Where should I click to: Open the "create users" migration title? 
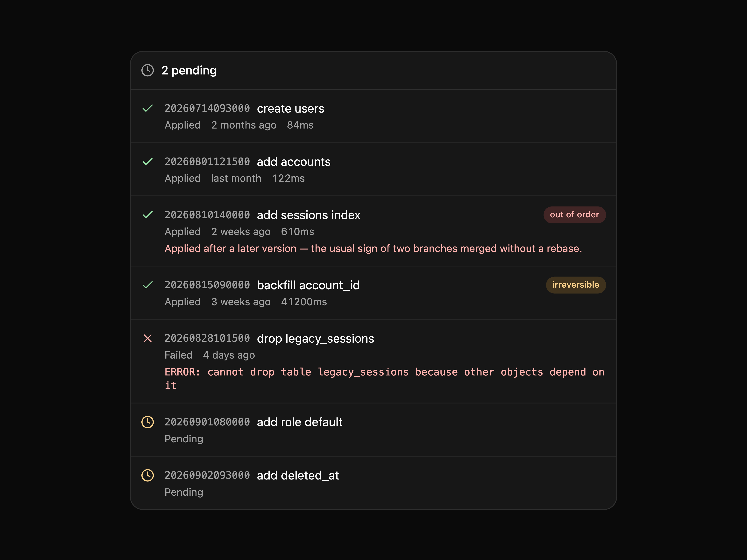[290, 108]
